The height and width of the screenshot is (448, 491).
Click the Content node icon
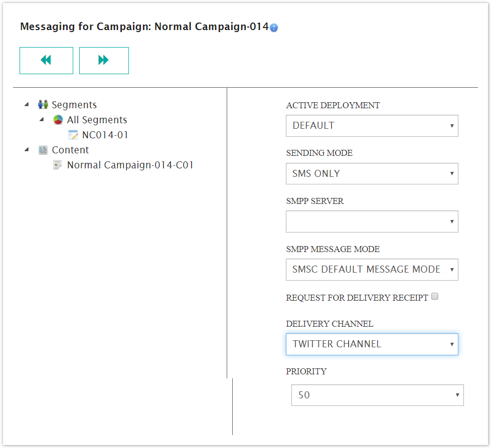43,149
